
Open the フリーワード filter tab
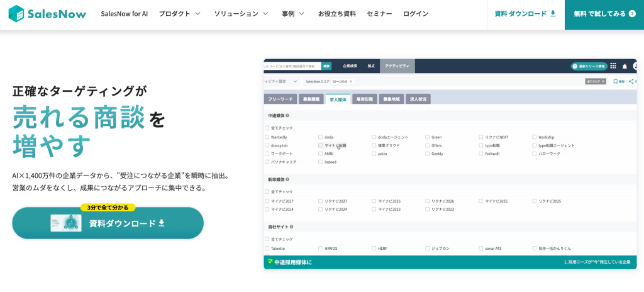point(280,99)
